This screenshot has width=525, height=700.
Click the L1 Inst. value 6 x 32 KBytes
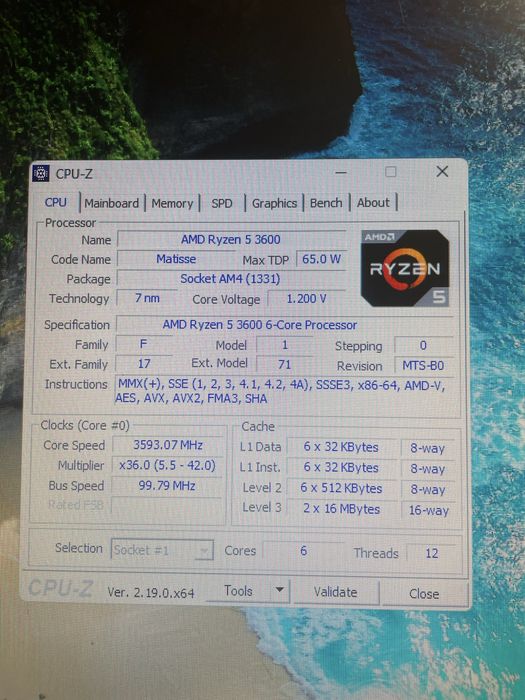click(x=341, y=468)
